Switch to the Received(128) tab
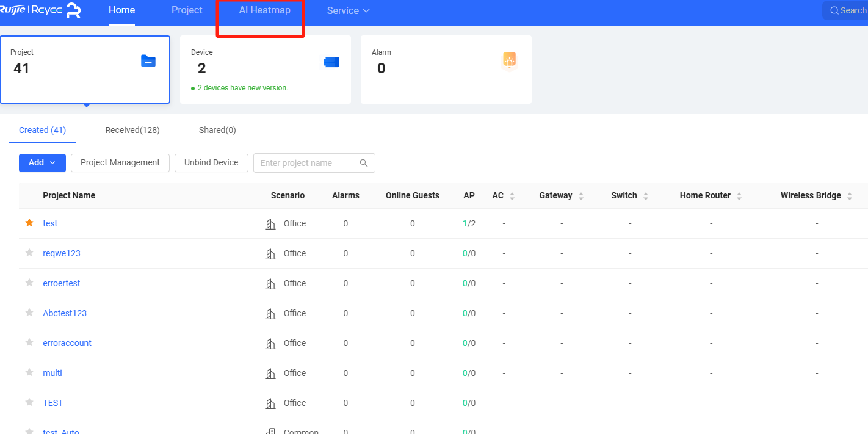Viewport: 868px width, 434px height. pos(132,130)
